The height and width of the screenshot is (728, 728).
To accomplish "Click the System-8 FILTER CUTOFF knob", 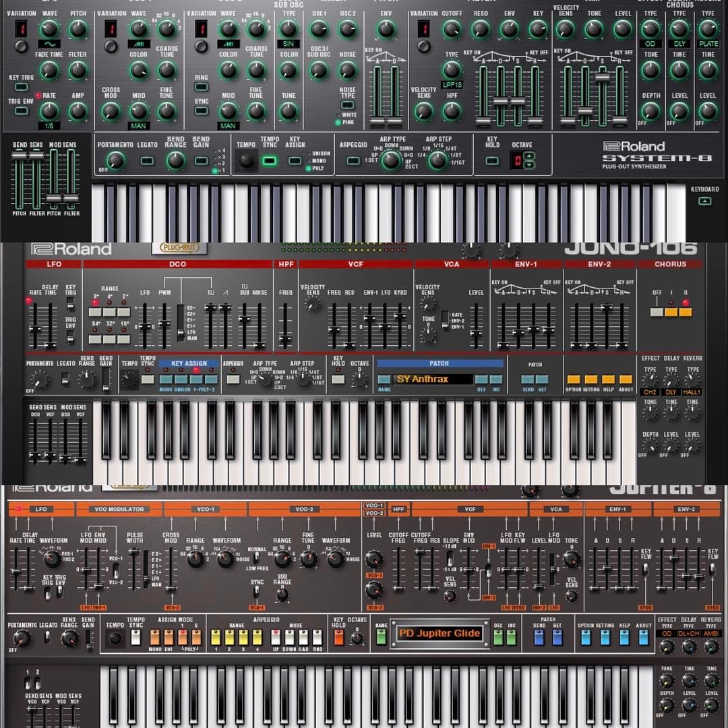I will click(x=451, y=29).
